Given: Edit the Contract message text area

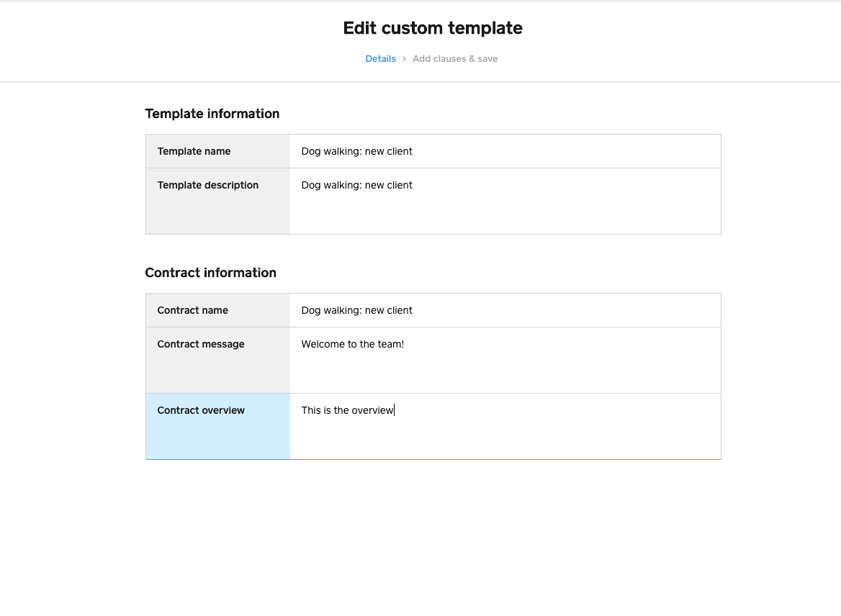Looking at the screenshot, I should (x=505, y=361).
